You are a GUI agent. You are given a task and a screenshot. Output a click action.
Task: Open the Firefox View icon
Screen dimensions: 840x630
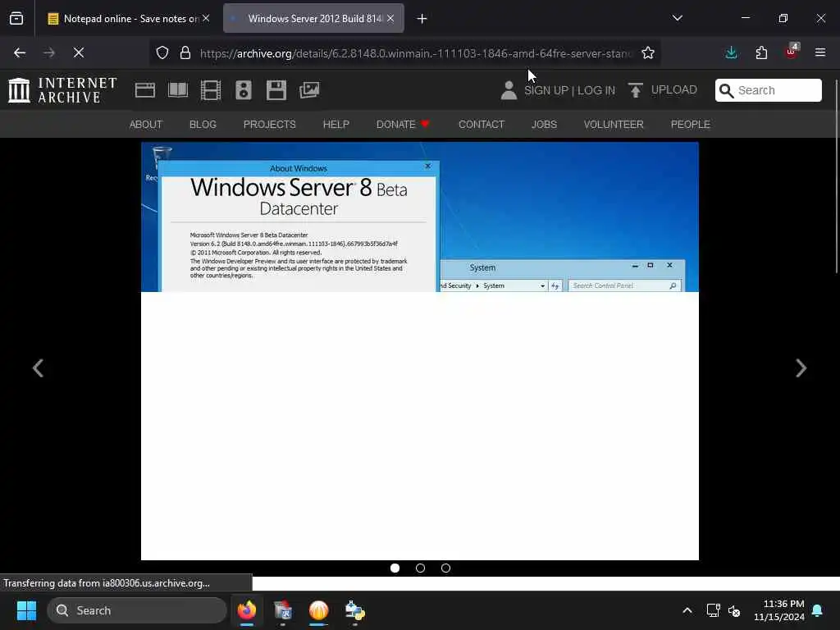(16, 19)
